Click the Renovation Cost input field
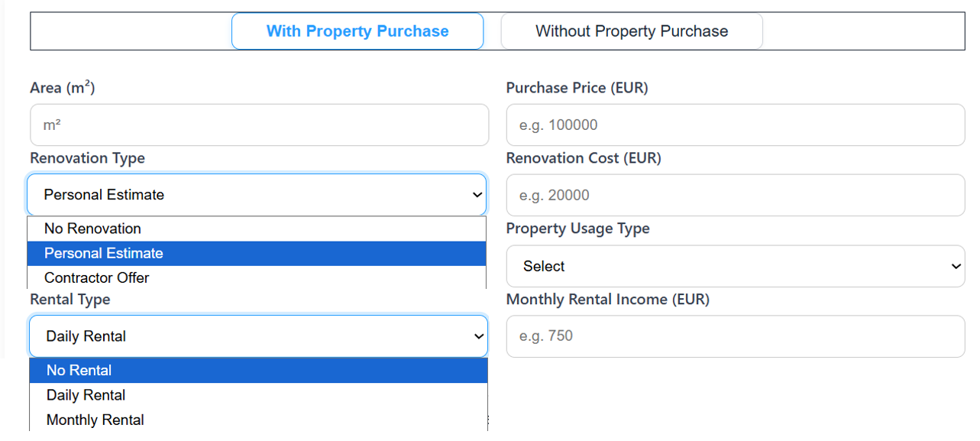This screenshot has height=441, width=980. 735,195
